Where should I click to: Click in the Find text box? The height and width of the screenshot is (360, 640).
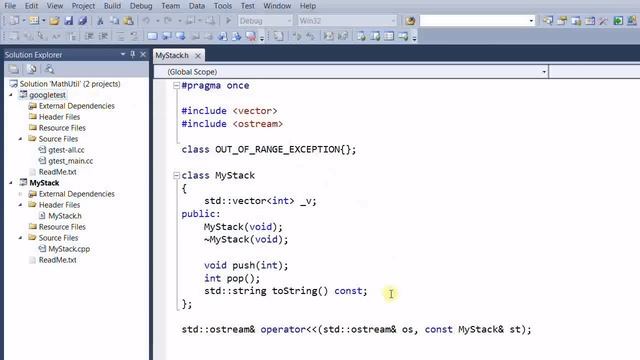click(x=473, y=20)
